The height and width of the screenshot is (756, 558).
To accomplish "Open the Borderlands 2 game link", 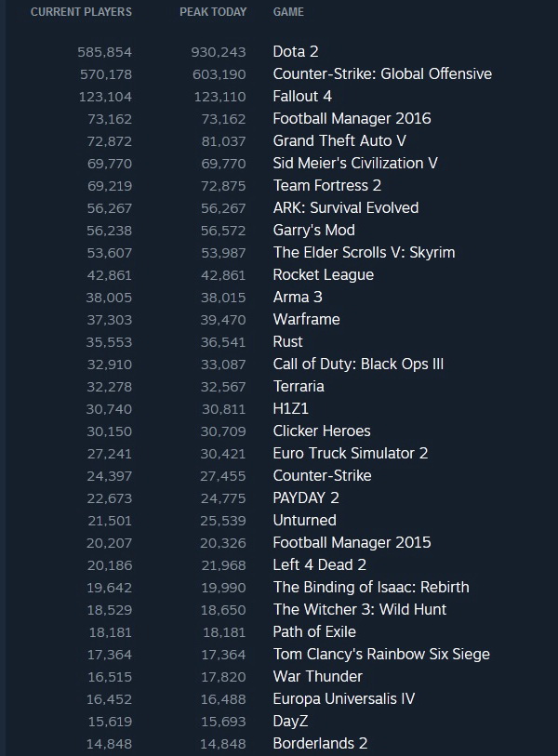I will click(321, 743).
